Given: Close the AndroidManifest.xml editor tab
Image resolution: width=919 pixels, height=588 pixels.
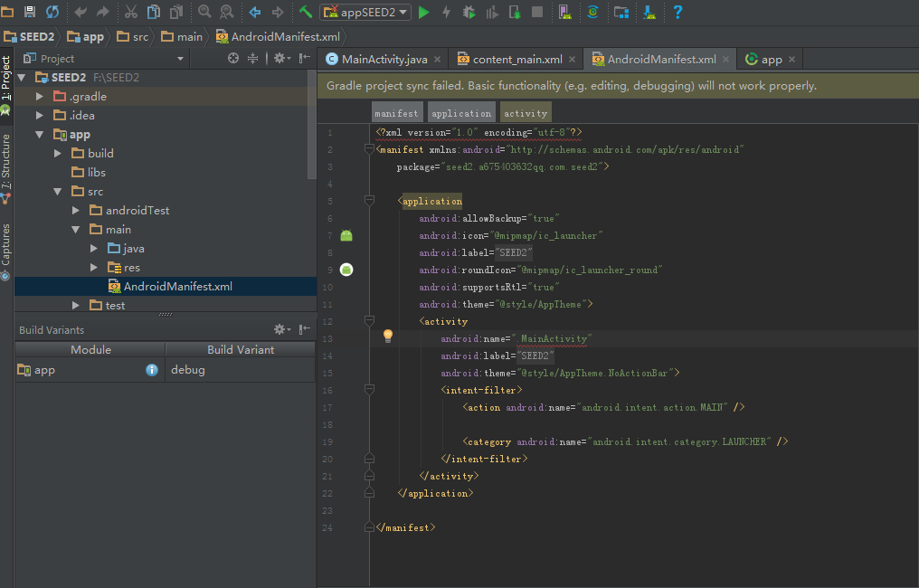Looking at the screenshot, I should click(x=725, y=60).
